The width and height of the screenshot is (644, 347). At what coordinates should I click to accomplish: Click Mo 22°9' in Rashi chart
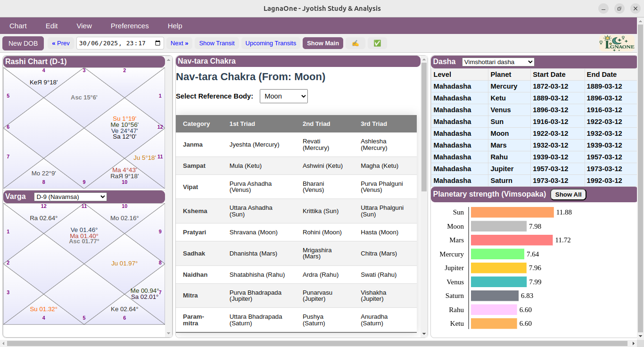click(44, 173)
